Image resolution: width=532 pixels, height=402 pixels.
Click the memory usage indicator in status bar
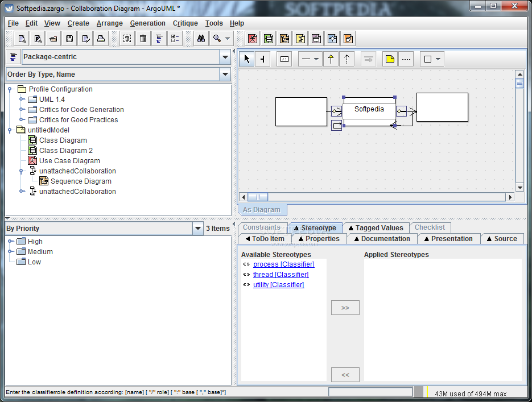[471, 393]
